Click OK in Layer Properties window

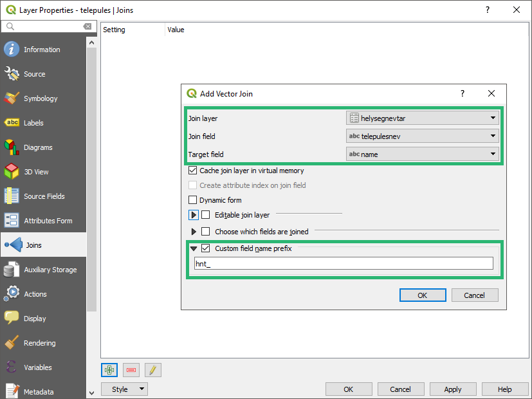[x=349, y=389]
